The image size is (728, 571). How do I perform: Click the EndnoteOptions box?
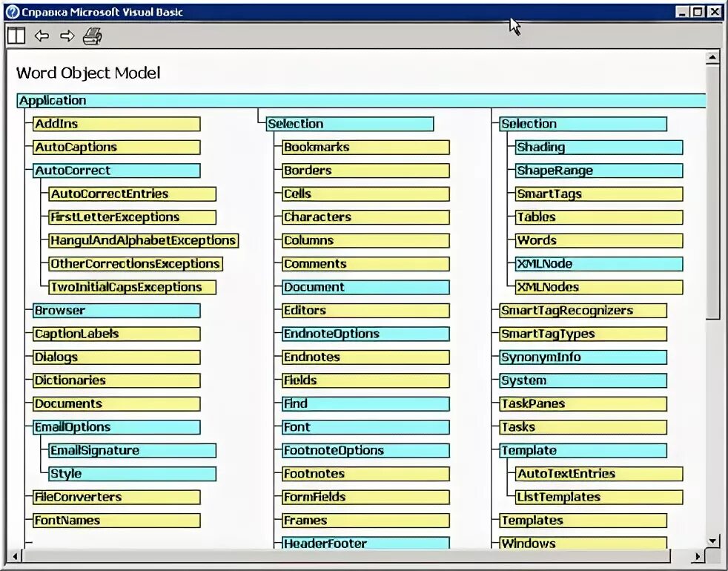click(x=366, y=334)
